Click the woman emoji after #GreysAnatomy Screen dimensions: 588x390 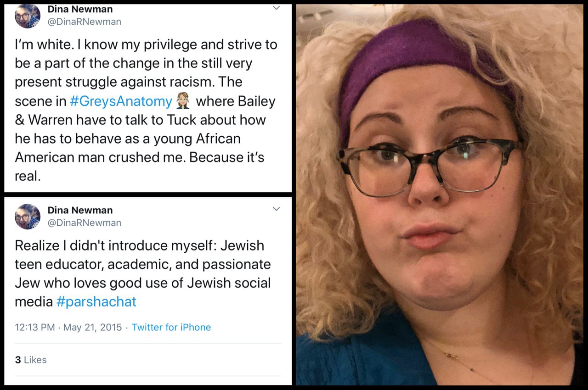[183, 100]
